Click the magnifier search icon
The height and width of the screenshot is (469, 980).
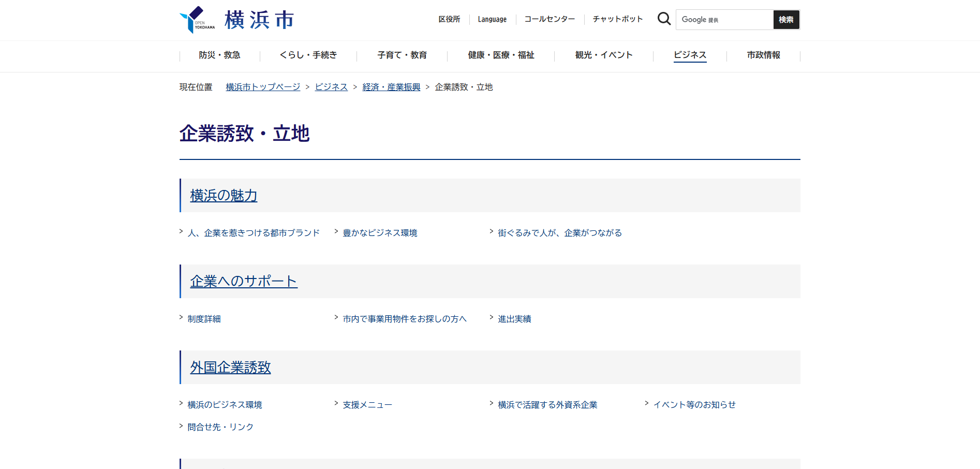[664, 19]
